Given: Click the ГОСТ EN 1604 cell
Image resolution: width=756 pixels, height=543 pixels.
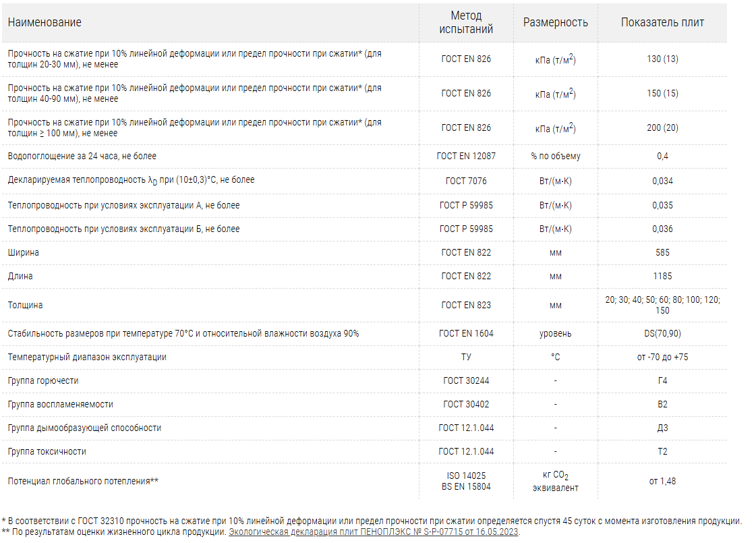Looking at the screenshot, I should click(x=466, y=333).
